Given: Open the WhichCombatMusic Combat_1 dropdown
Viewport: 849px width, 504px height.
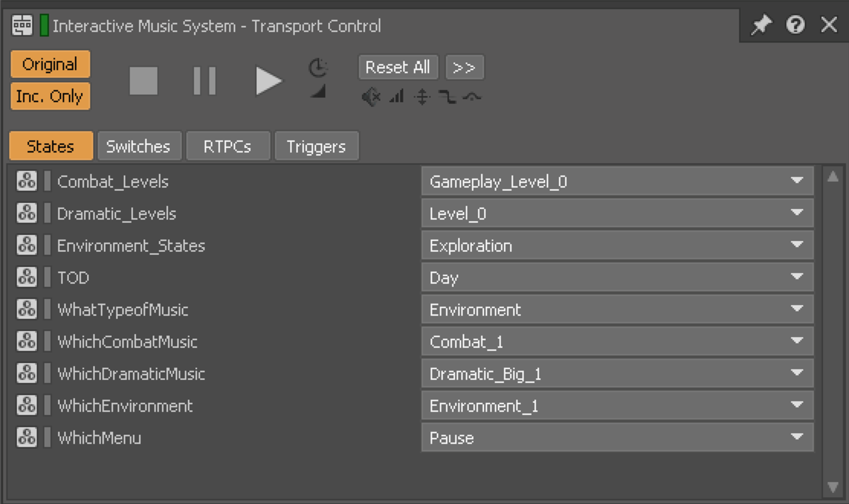Looking at the screenshot, I should click(x=617, y=342).
